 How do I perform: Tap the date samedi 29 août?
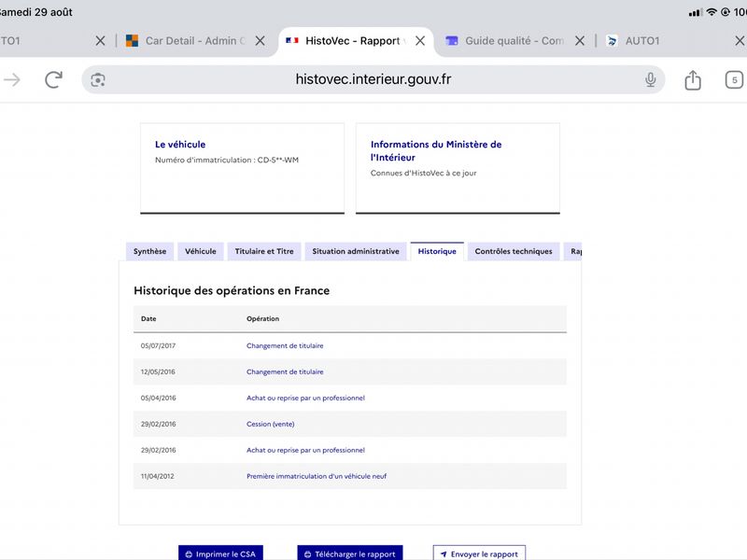(x=35, y=12)
